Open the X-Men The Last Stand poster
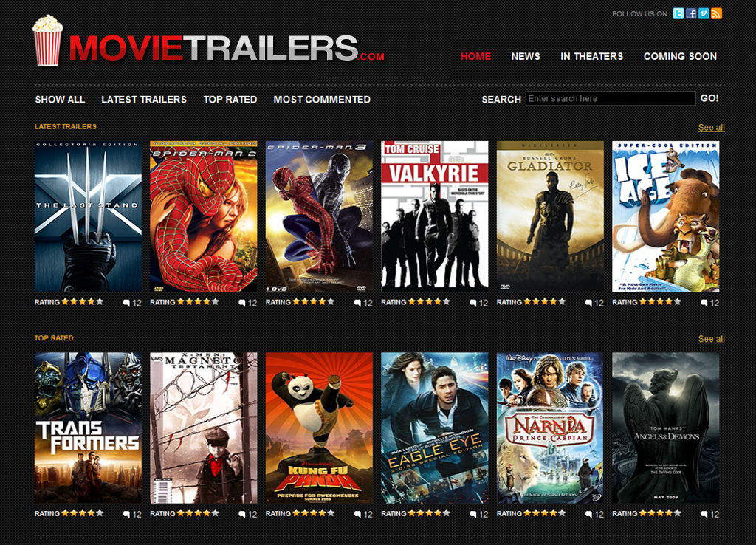The image size is (756, 545). (89, 216)
